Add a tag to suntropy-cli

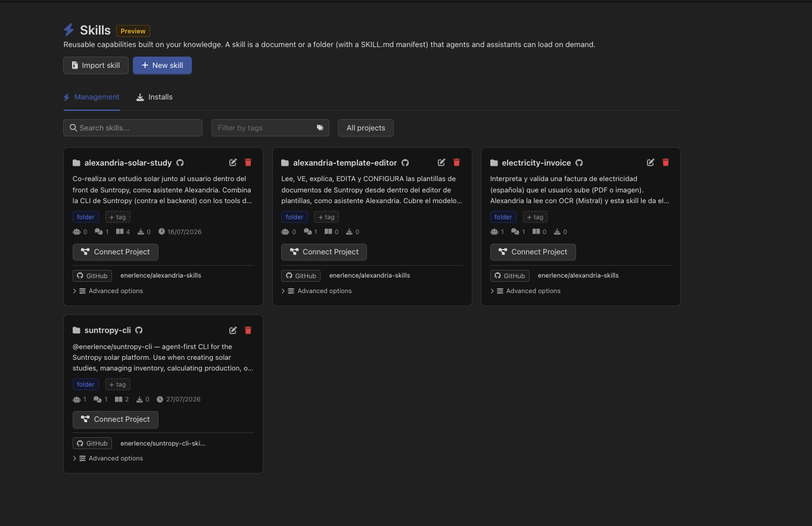[x=118, y=384]
